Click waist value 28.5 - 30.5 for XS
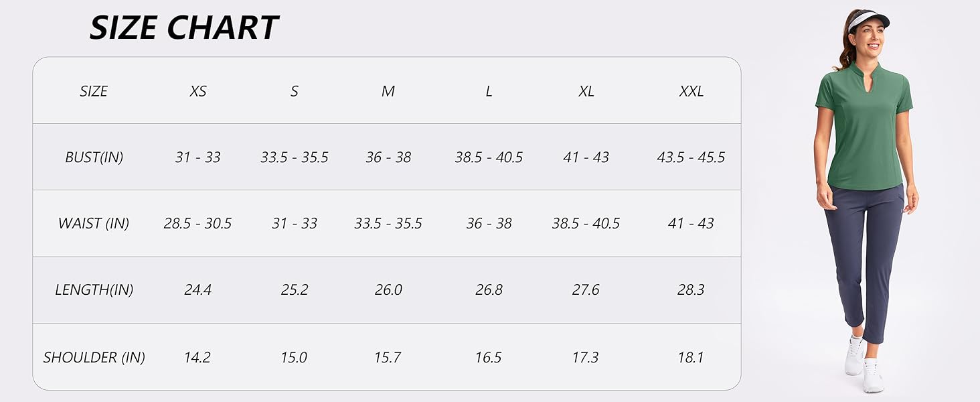980x402 pixels. [x=197, y=224]
